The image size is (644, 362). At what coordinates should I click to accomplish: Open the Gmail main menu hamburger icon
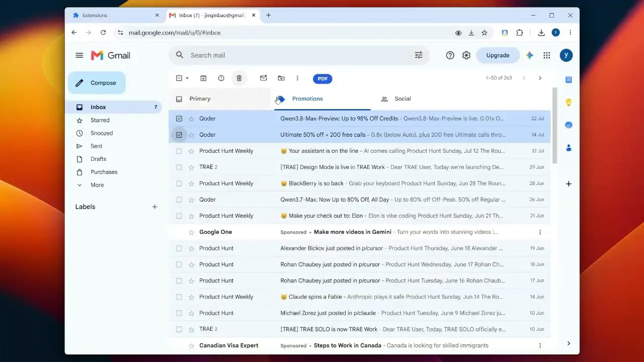tap(79, 55)
